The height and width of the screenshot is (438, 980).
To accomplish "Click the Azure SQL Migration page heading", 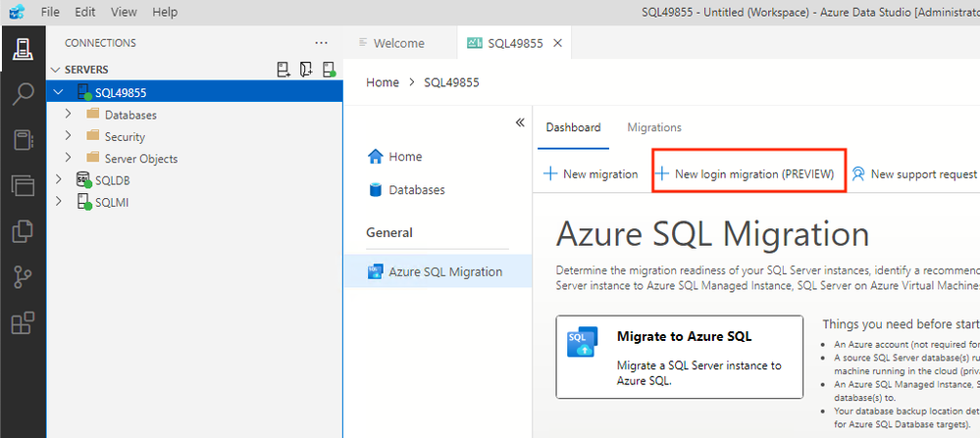I will [x=712, y=234].
